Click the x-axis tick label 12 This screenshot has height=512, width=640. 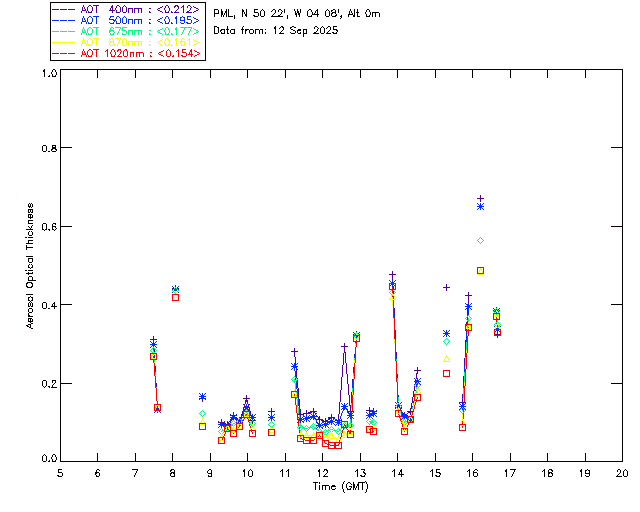click(x=322, y=473)
